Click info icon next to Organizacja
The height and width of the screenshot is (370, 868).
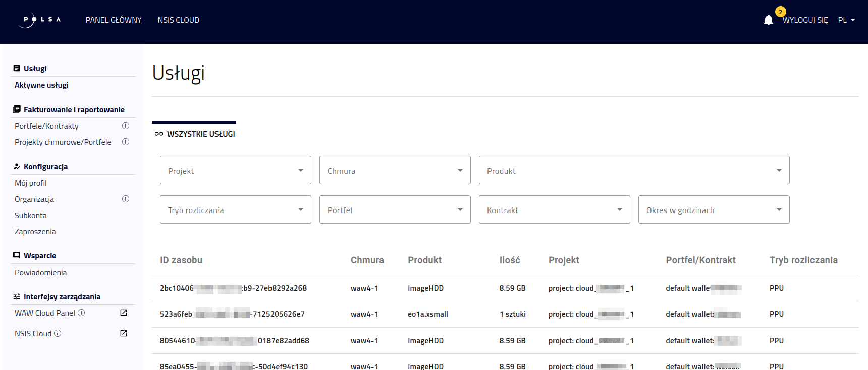pyautogui.click(x=126, y=199)
